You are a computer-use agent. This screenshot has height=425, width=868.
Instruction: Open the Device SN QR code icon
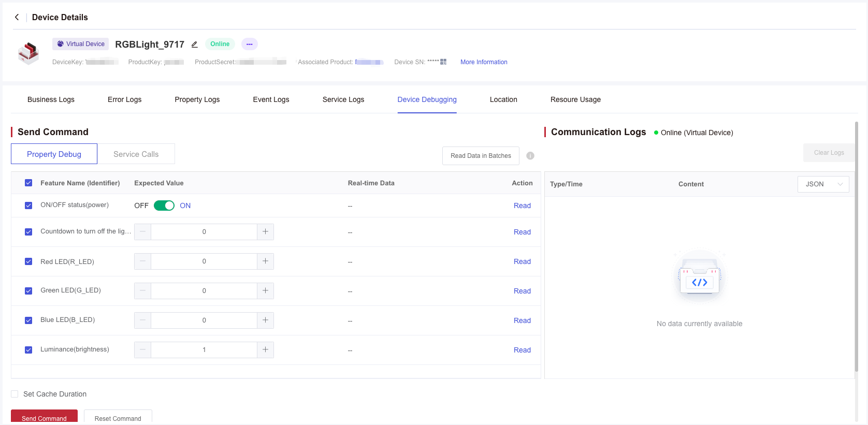coord(443,62)
